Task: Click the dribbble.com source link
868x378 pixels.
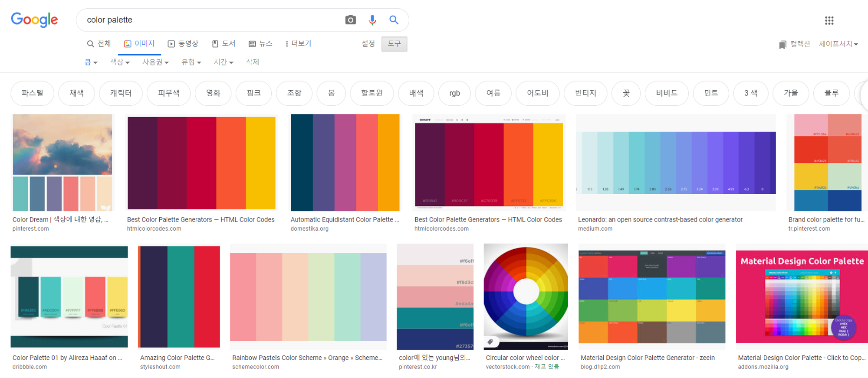Action: tap(30, 367)
